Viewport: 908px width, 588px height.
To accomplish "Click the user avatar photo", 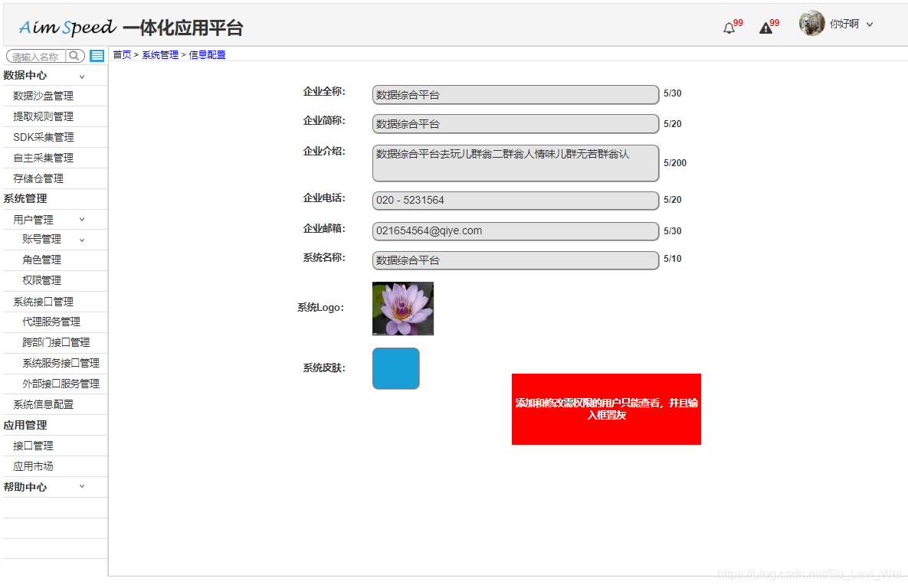I will click(812, 23).
